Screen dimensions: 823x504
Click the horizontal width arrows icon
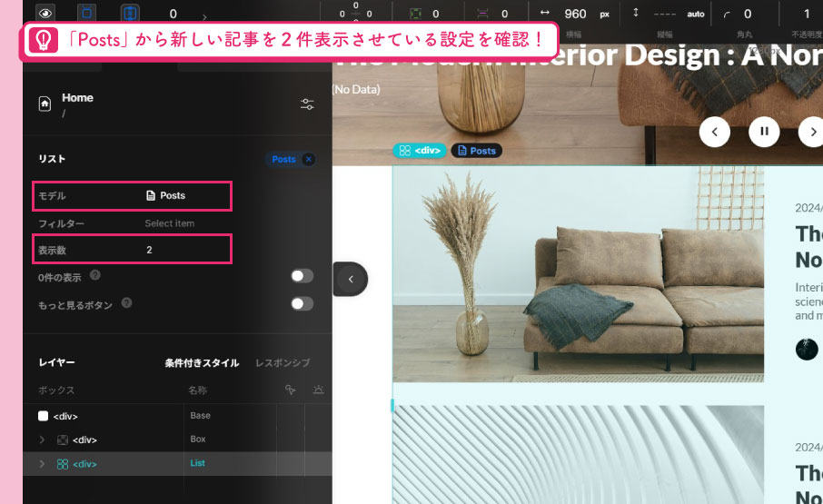[x=545, y=13]
